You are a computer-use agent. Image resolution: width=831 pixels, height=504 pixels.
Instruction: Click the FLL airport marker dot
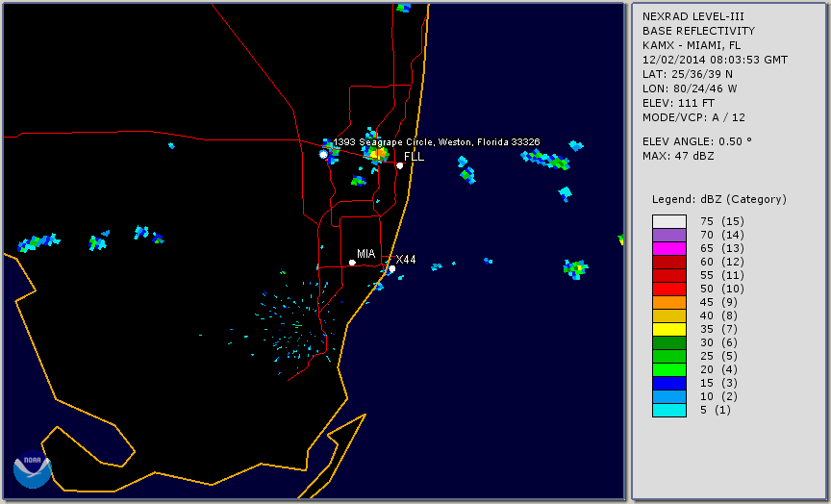click(399, 165)
